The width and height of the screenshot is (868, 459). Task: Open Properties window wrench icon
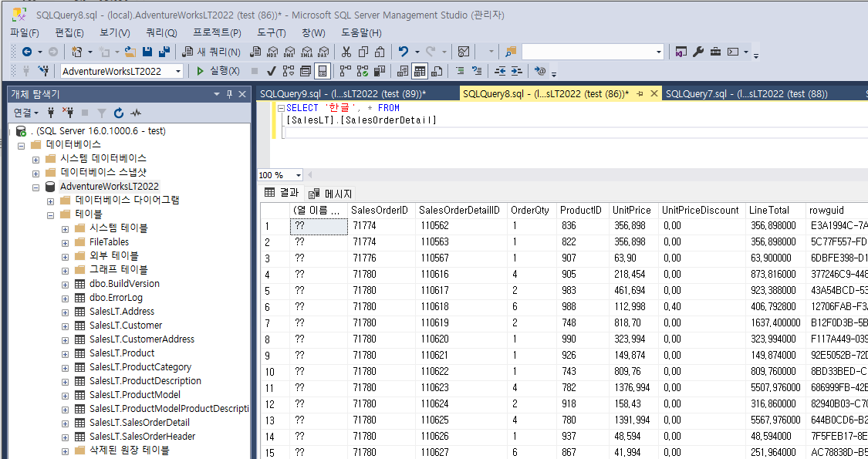coord(698,52)
